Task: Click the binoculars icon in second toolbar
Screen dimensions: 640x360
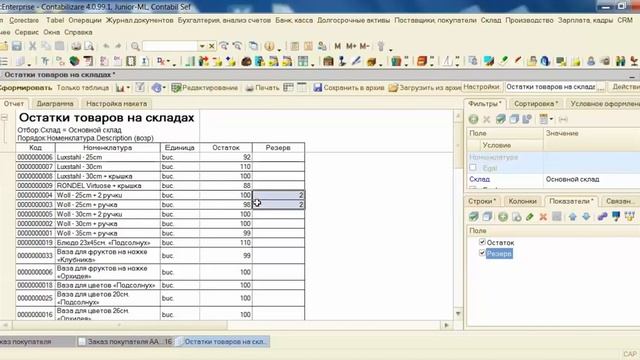Action: click(x=620, y=61)
